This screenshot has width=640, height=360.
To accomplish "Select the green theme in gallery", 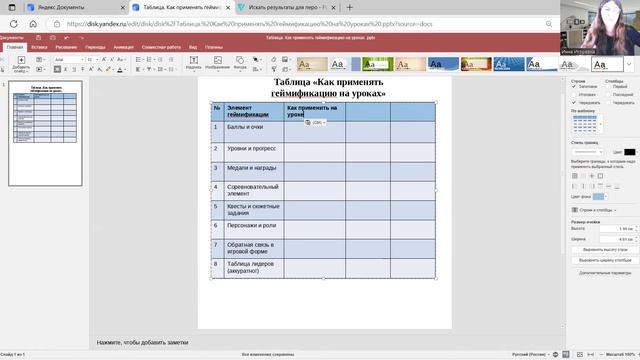I will [x=378, y=64].
